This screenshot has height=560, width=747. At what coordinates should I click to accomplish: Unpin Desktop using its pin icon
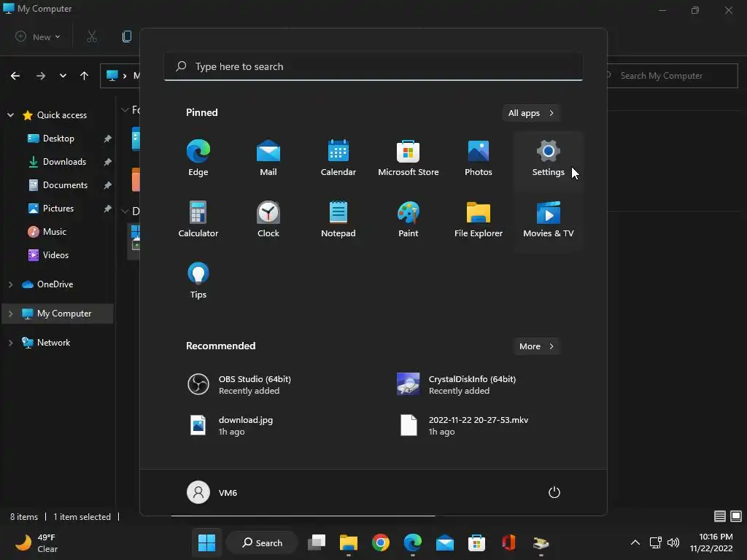pyautogui.click(x=108, y=139)
